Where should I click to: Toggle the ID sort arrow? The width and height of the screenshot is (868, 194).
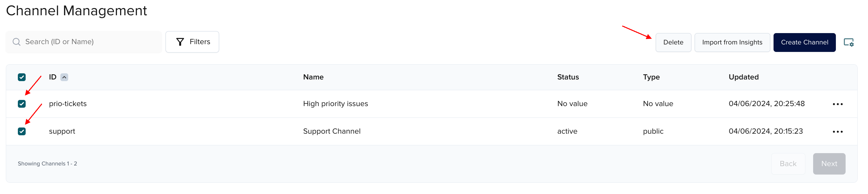point(64,77)
